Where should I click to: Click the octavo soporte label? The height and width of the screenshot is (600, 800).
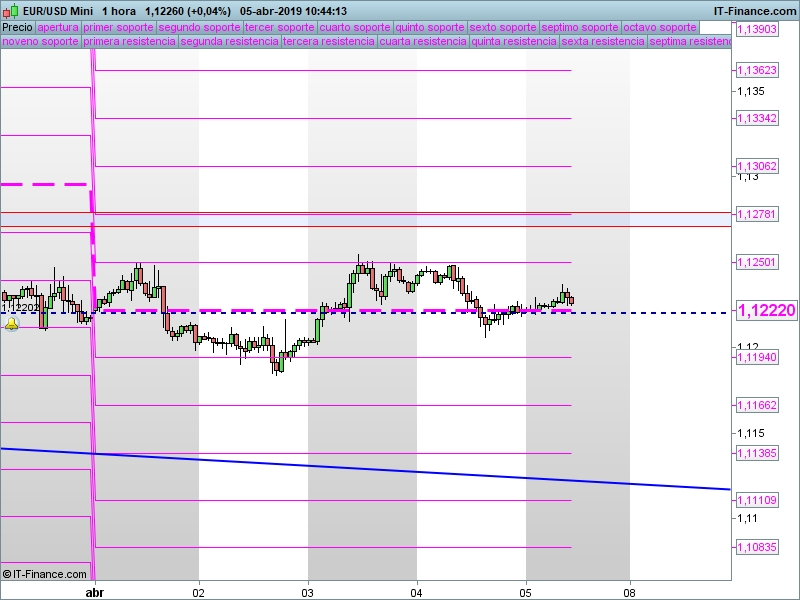tap(659, 28)
